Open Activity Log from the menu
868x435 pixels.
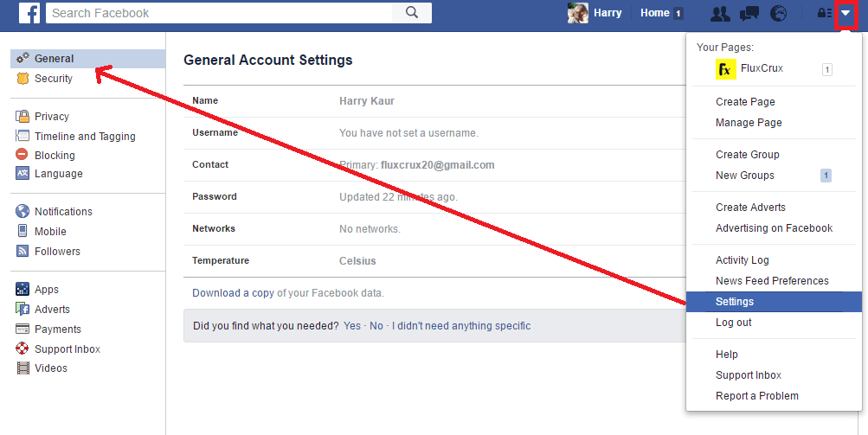click(743, 260)
